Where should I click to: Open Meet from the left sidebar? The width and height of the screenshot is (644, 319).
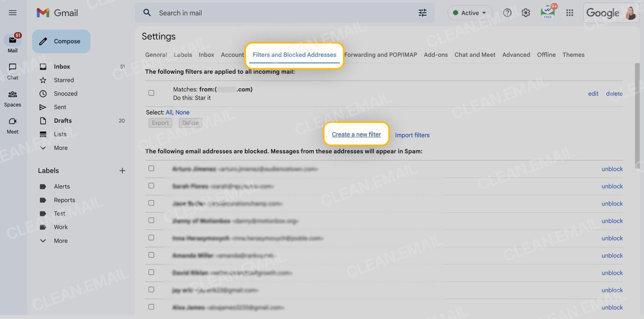pos(12,125)
